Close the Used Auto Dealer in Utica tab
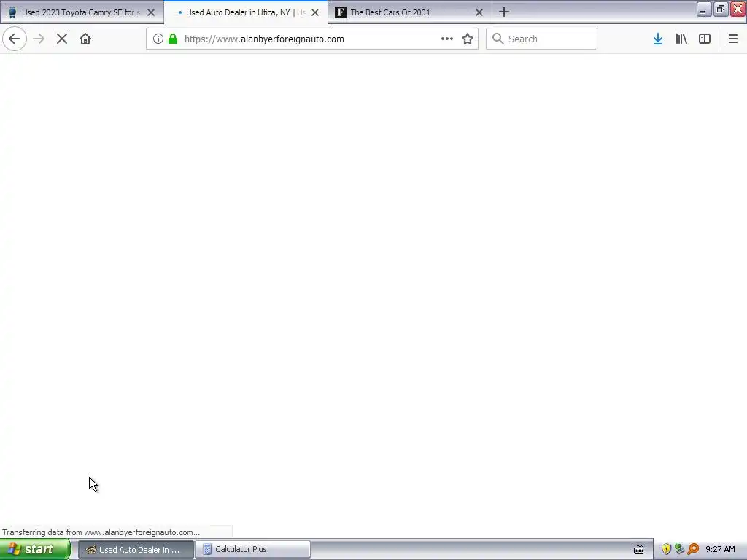Screen dimensions: 747x560 (315, 12)
